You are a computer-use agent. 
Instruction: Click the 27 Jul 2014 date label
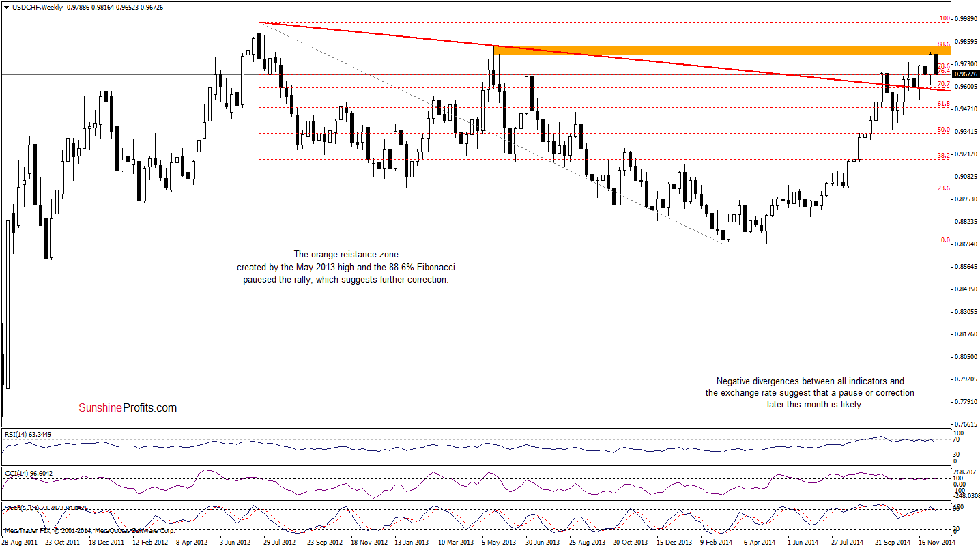click(x=848, y=542)
